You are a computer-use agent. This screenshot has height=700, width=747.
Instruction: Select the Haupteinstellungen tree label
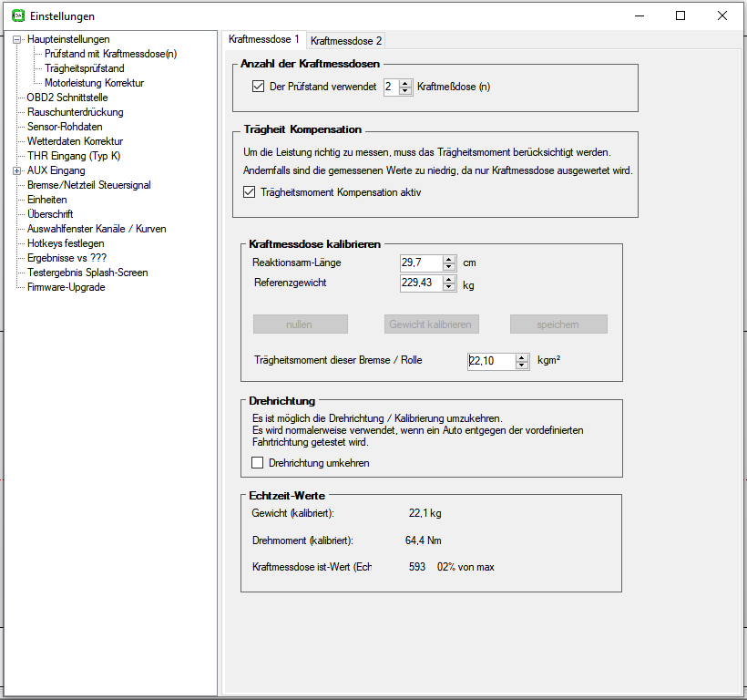[68, 39]
